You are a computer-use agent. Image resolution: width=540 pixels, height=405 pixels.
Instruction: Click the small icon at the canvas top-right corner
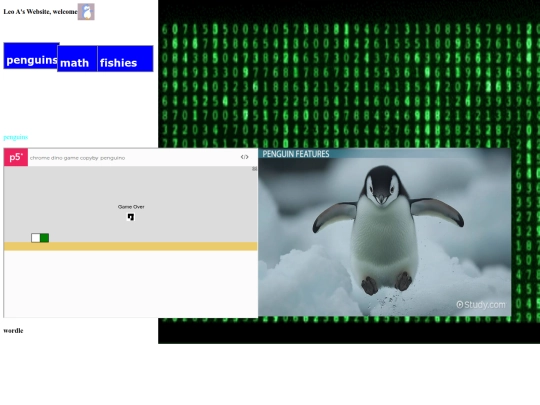(x=254, y=169)
